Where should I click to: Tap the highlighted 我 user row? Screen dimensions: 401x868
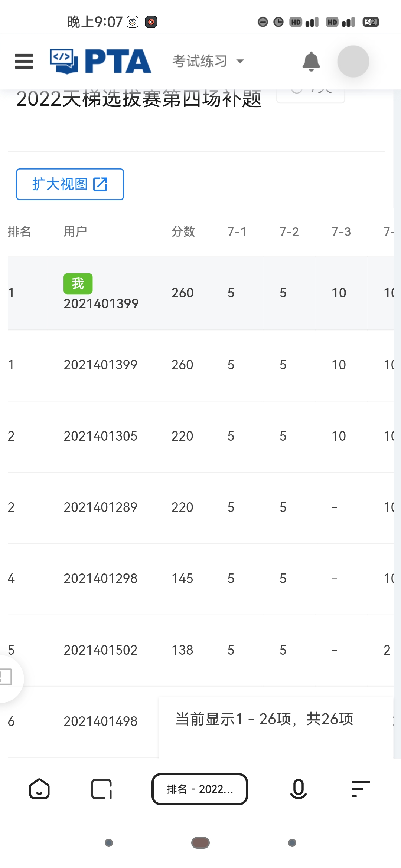100,293
